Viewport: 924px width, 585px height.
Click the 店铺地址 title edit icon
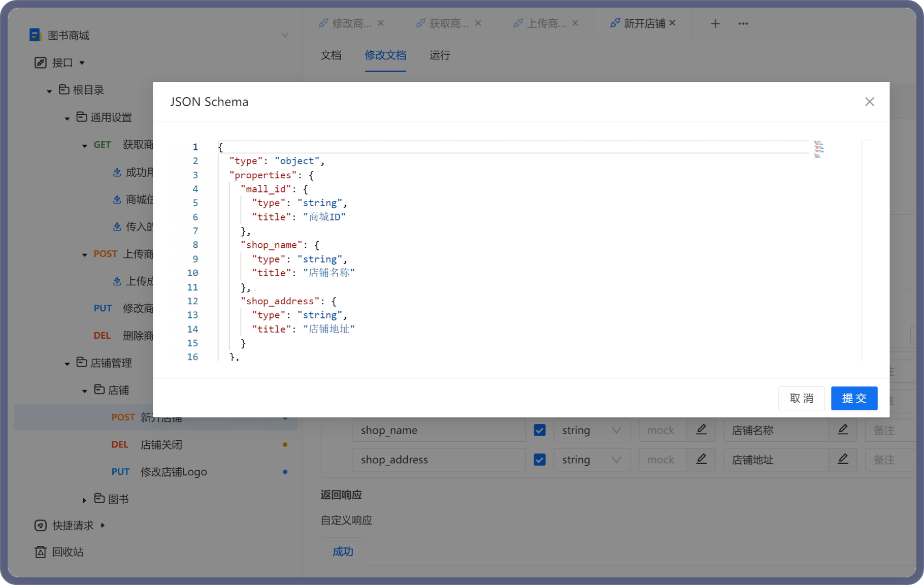point(843,460)
